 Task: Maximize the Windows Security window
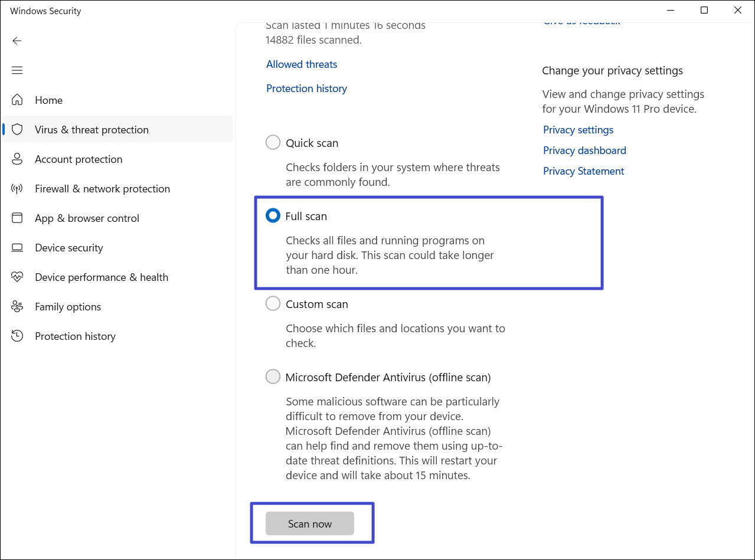point(704,11)
